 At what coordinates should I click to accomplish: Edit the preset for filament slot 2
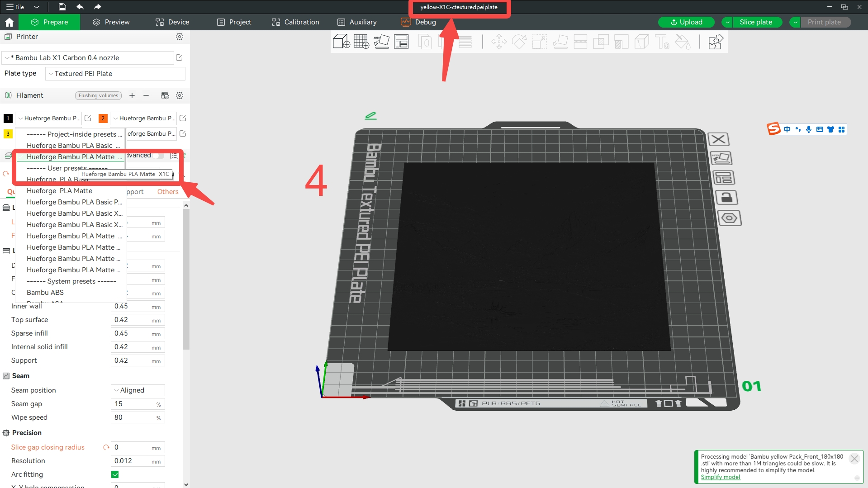(x=183, y=118)
